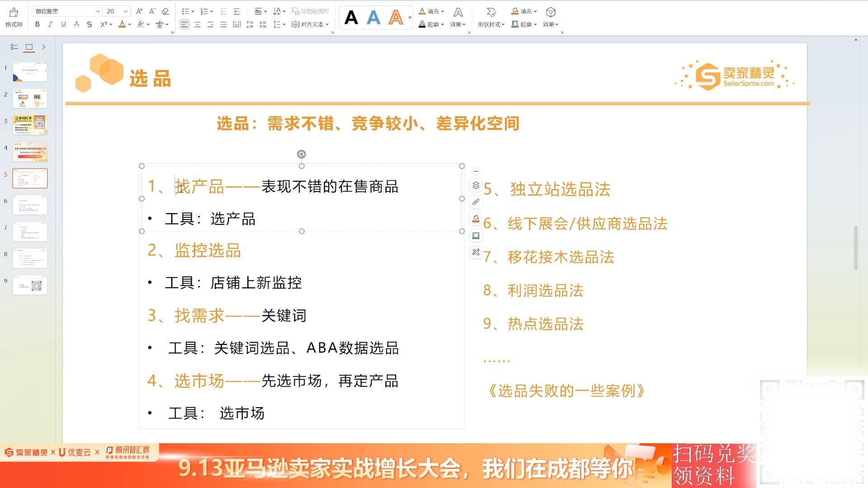
Task: Open the 形状样式 shape styles menu
Action: [x=491, y=17]
